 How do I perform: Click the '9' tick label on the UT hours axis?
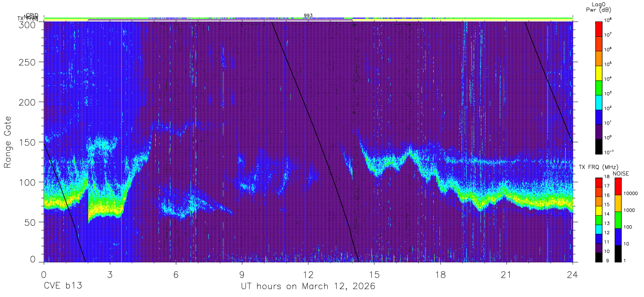click(242, 274)
